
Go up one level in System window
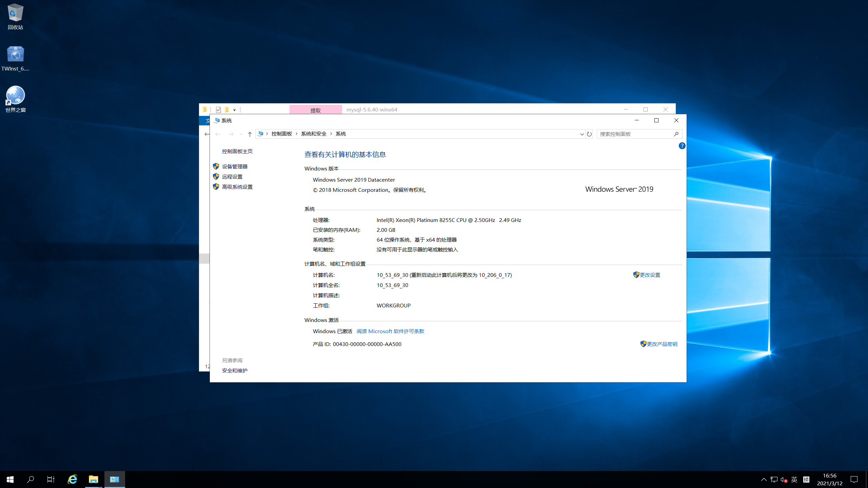(250, 134)
